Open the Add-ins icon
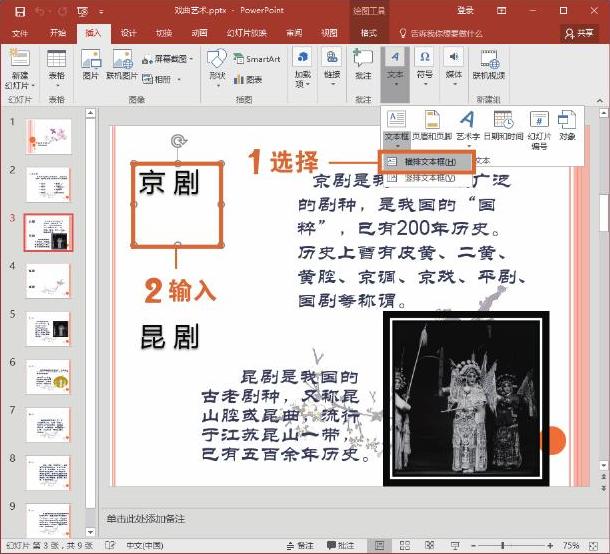 coord(303,57)
